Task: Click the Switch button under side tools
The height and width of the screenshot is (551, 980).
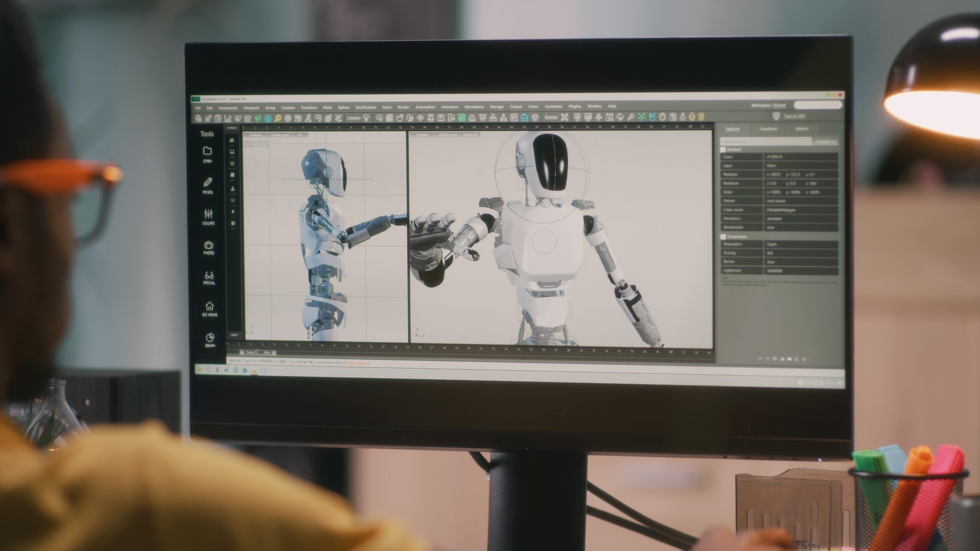Action: 234,335
